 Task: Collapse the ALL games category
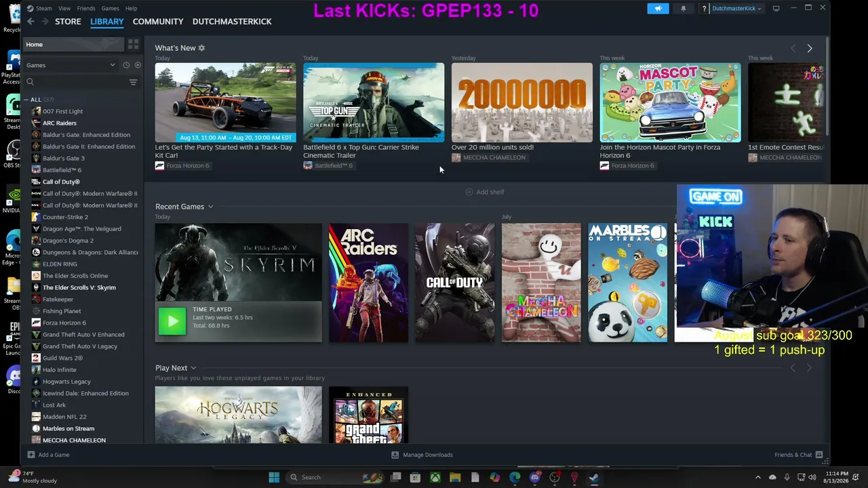(x=27, y=100)
